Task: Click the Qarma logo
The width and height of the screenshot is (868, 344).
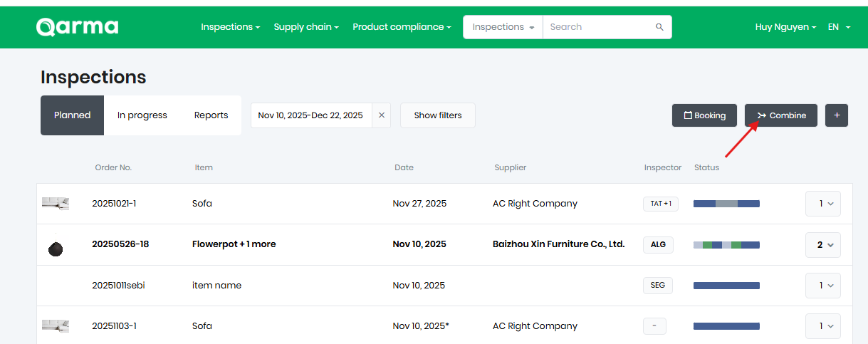Action: pyautogui.click(x=78, y=27)
